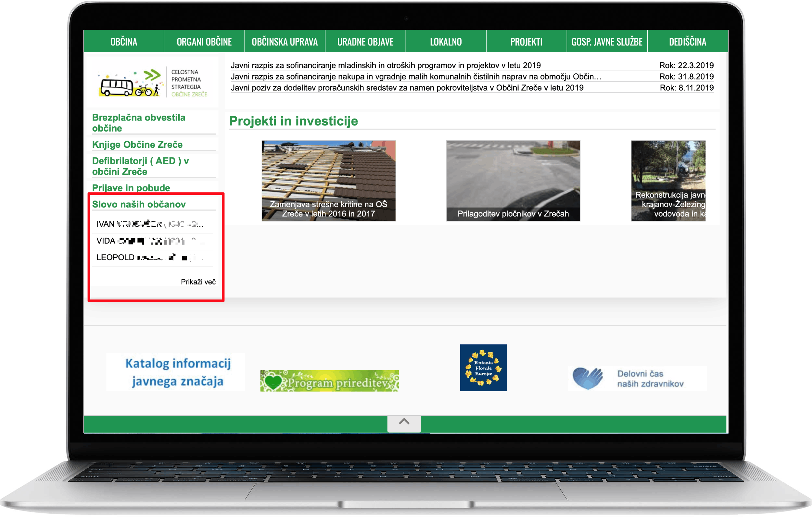The height and width of the screenshot is (517, 812).
Task: Open Brezplačna obvestila občine link
Action: 138,123
